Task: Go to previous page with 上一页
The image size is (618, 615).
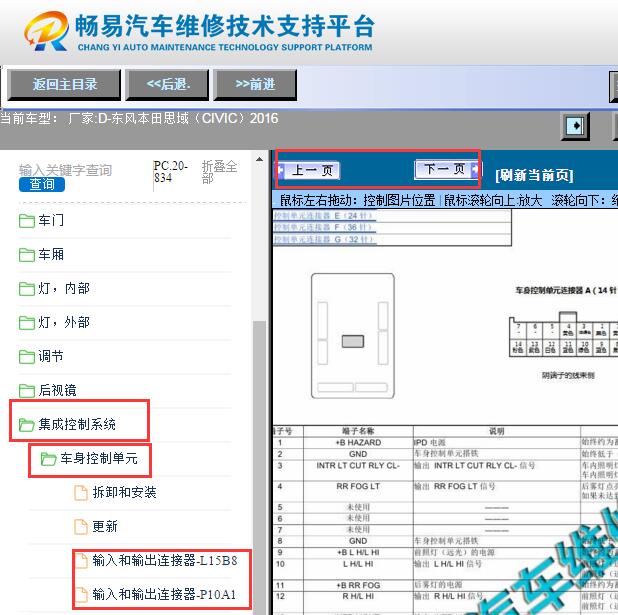Action: pyautogui.click(x=308, y=171)
